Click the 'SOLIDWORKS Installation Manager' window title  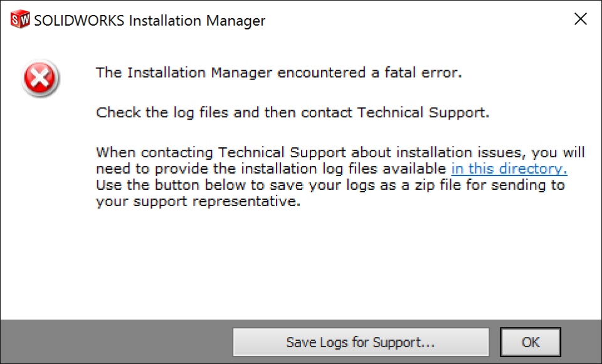pyautogui.click(x=150, y=20)
